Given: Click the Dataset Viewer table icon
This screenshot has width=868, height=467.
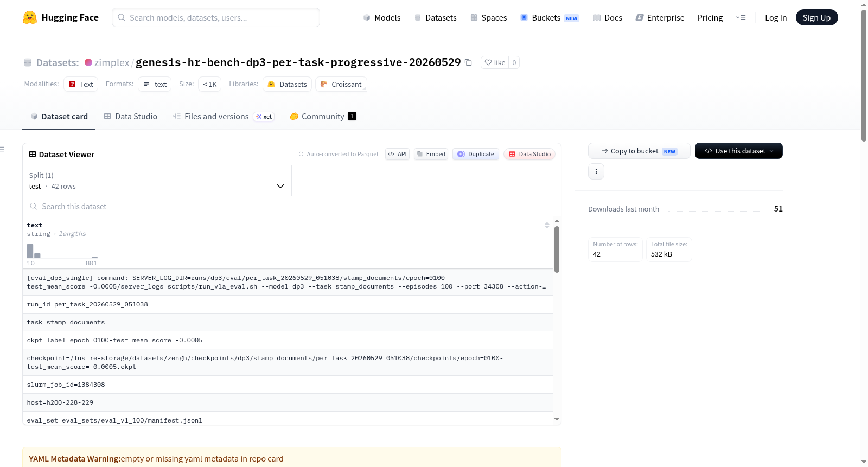Looking at the screenshot, I should (33, 154).
